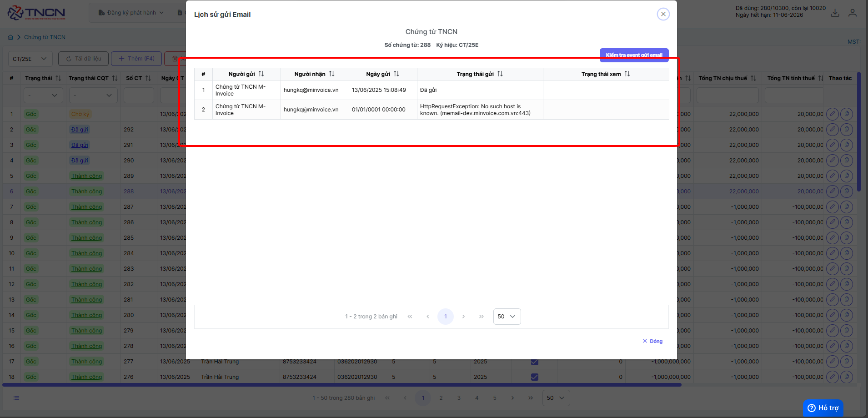Click the vertical scrollbar of main table
Viewport: 868px width, 418px height.
coord(858,132)
